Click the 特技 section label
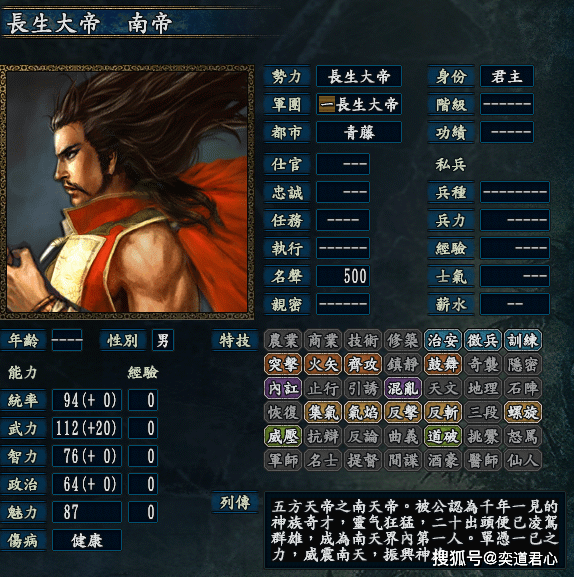This screenshot has height=577, width=574. click(x=235, y=340)
